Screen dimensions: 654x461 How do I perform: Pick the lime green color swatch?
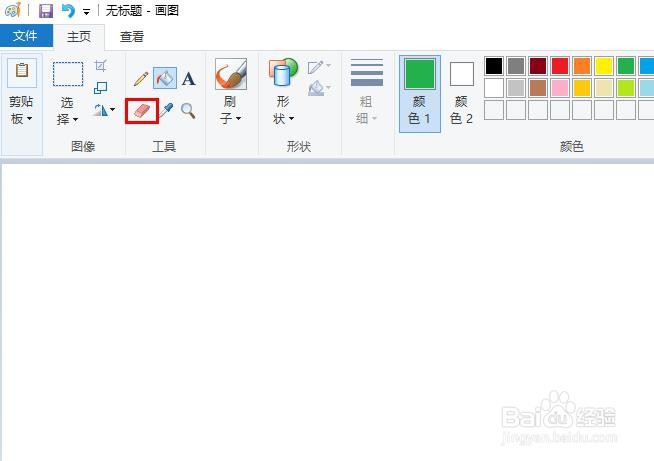click(x=626, y=88)
